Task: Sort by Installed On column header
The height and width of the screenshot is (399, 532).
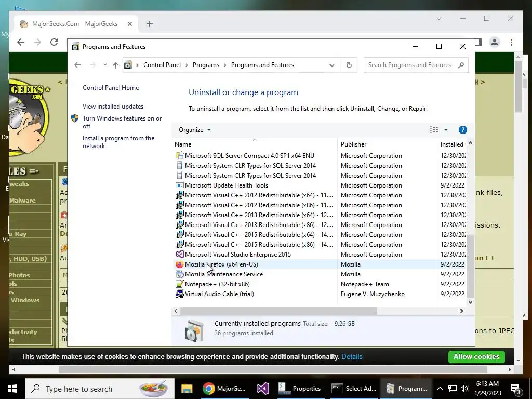Action: pos(453,144)
